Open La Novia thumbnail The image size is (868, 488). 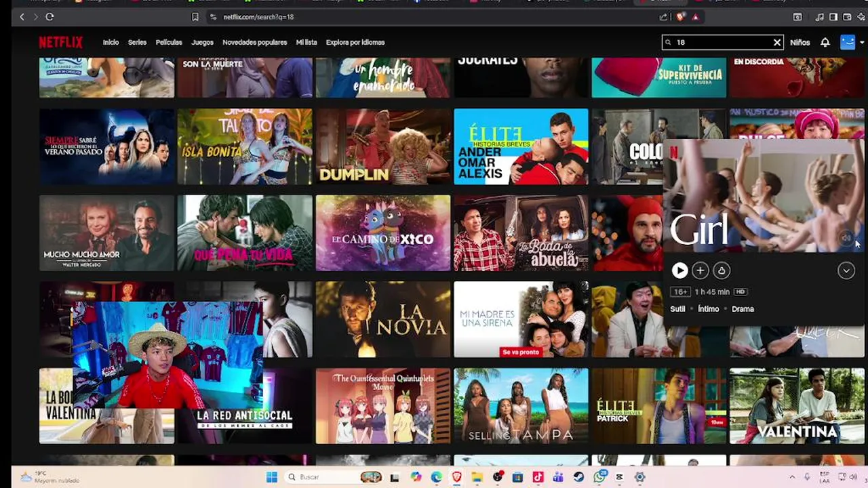pos(382,319)
